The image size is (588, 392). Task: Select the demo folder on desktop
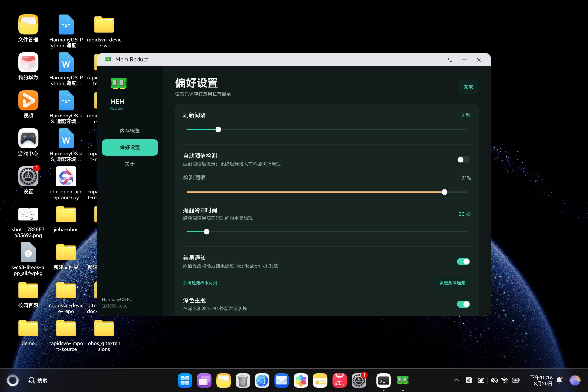(28, 328)
